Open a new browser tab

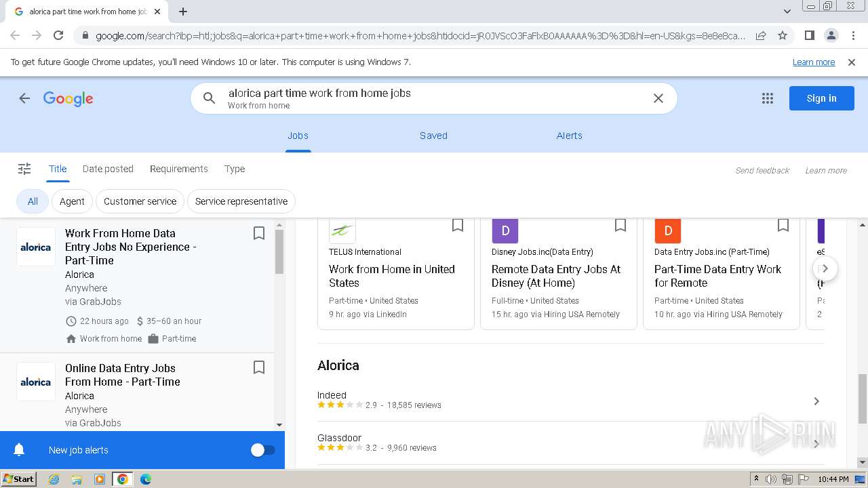point(183,12)
